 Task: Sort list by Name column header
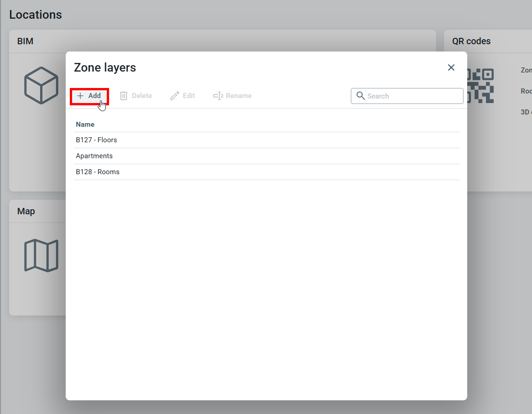(x=85, y=124)
